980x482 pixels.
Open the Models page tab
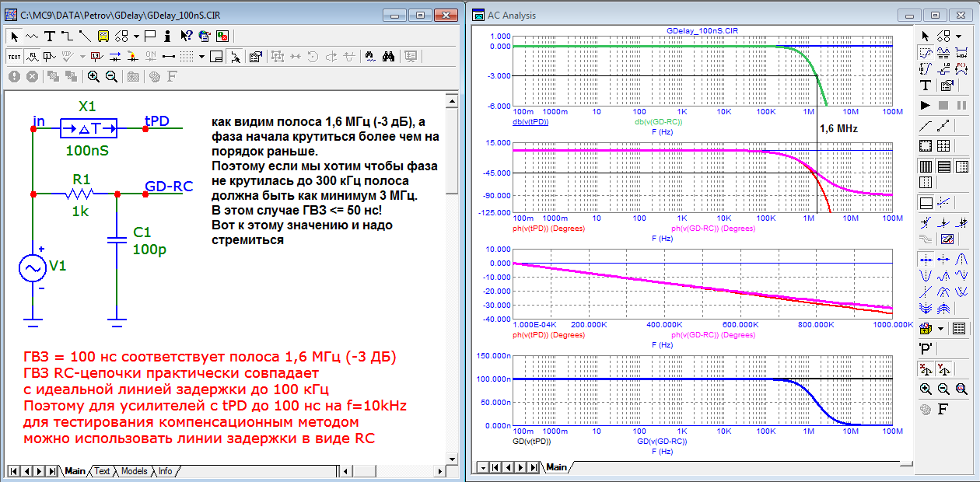point(134,471)
